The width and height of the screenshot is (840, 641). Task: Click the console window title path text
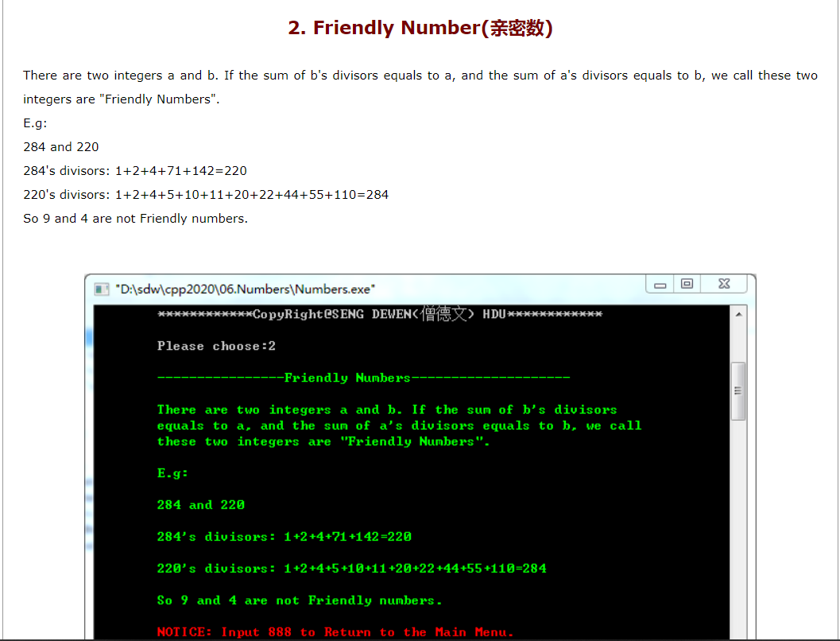[x=246, y=289]
